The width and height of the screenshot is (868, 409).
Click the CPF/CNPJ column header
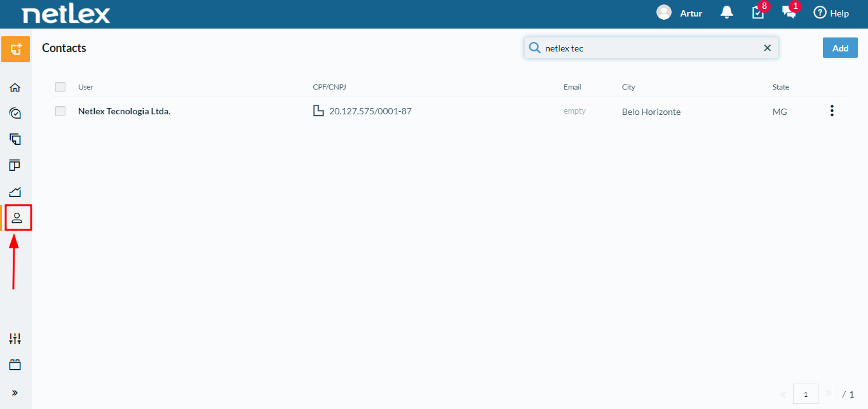coord(329,87)
